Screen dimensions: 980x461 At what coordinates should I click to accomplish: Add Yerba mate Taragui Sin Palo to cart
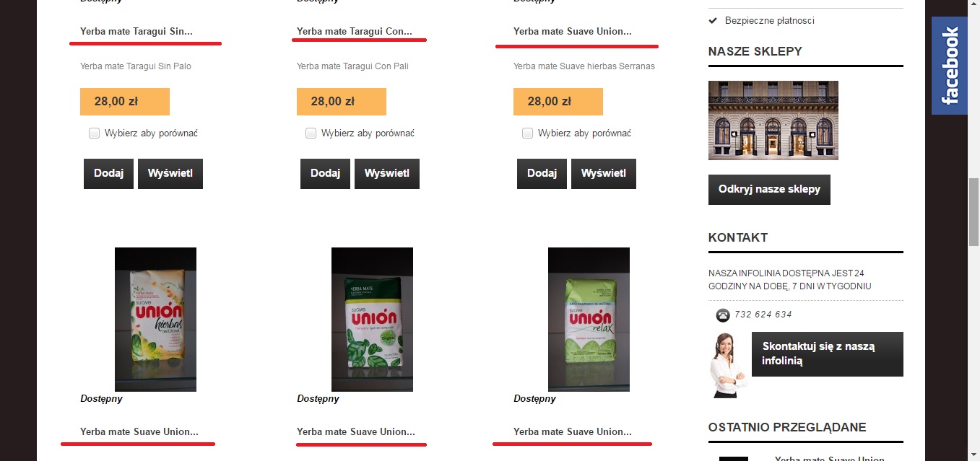tap(108, 174)
